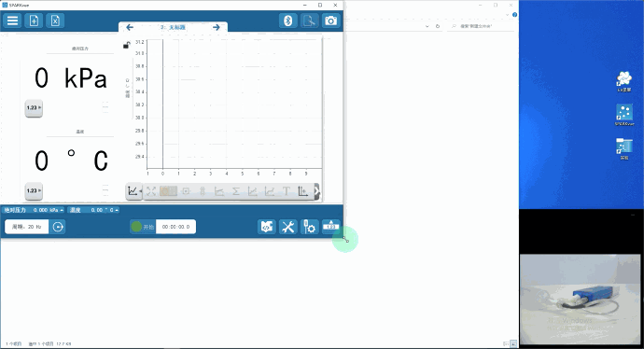Go to next page arrow

[x=216, y=27]
